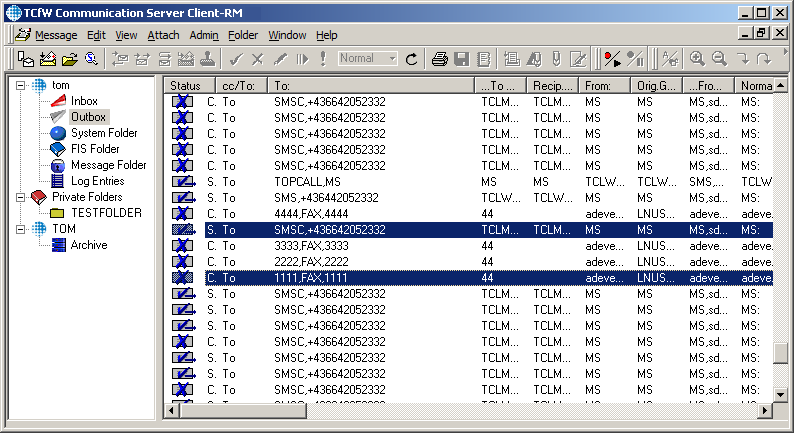Select the Archive folder under TOM

tap(88, 245)
